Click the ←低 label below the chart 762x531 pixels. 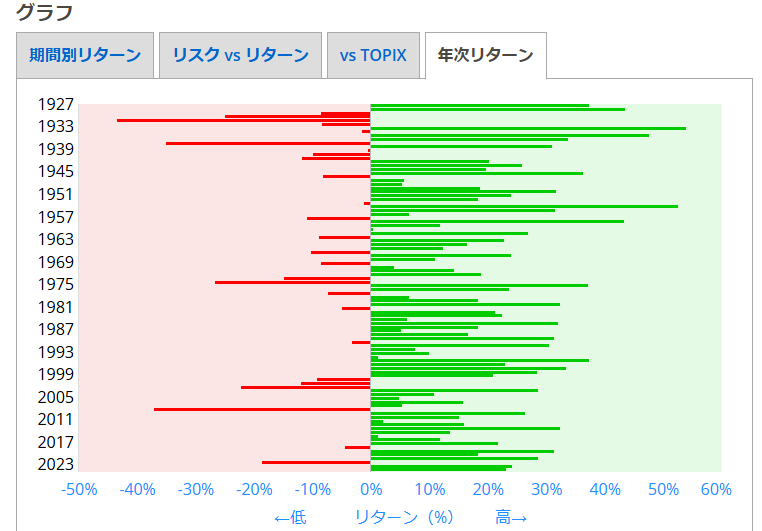point(290,517)
